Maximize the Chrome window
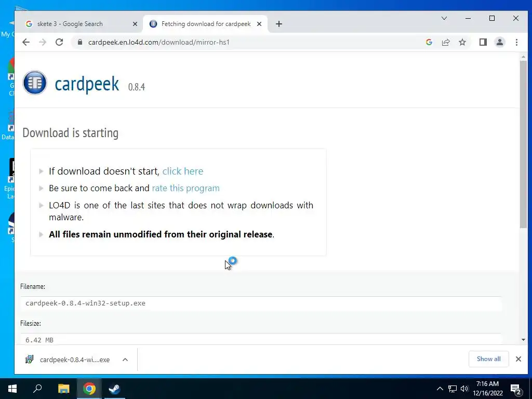 pos(491,18)
